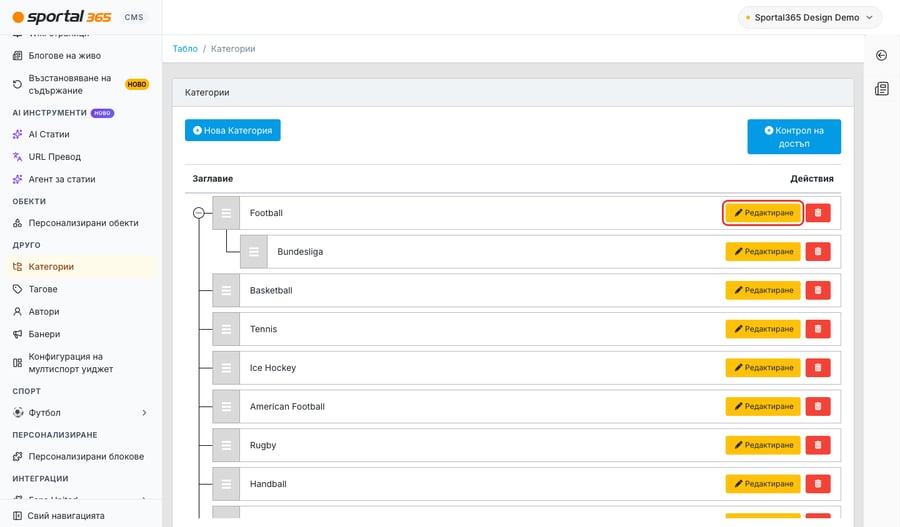This screenshot has width=900, height=527.
Task: Click the Заглавие column header
Action: [212, 179]
